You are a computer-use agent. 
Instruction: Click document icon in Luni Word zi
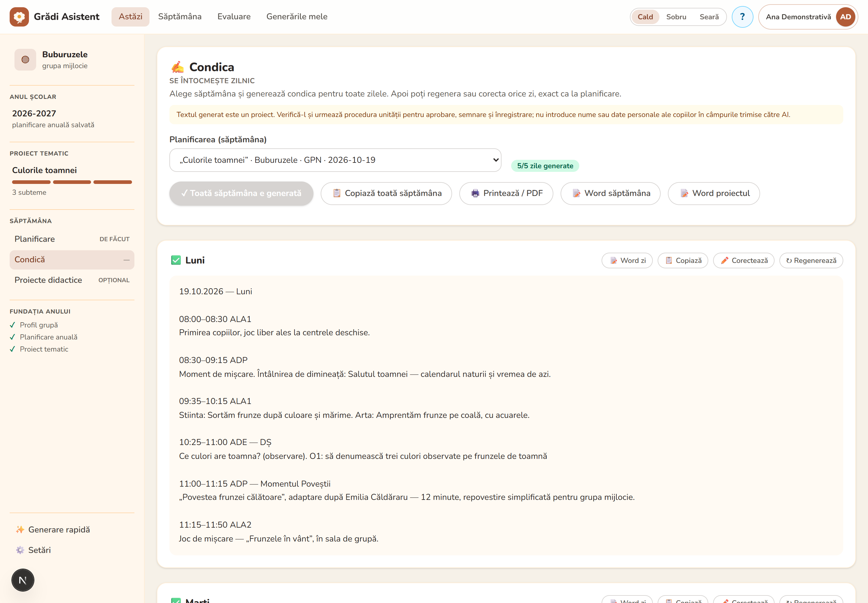(614, 260)
